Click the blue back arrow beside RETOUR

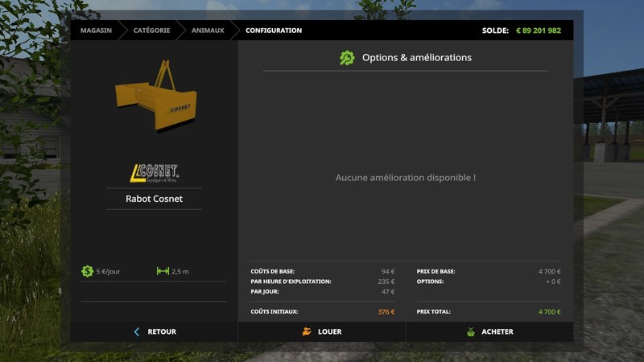click(137, 331)
